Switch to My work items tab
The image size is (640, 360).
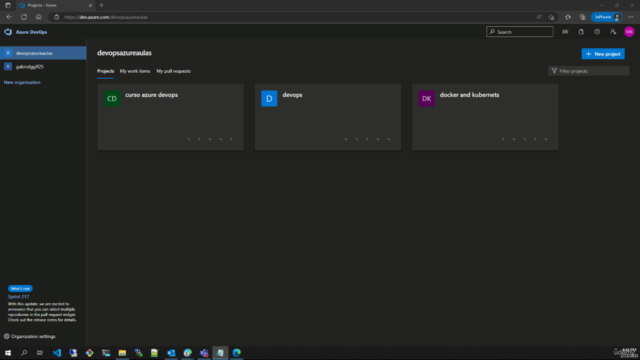point(135,71)
